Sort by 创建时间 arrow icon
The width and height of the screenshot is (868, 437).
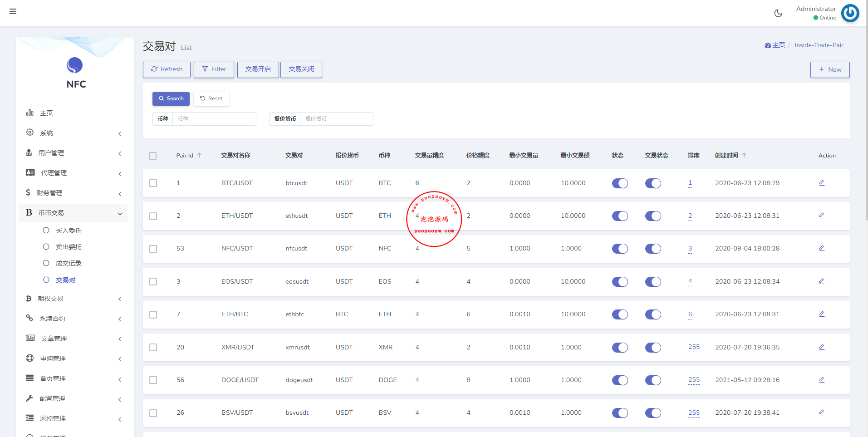[744, 155]
